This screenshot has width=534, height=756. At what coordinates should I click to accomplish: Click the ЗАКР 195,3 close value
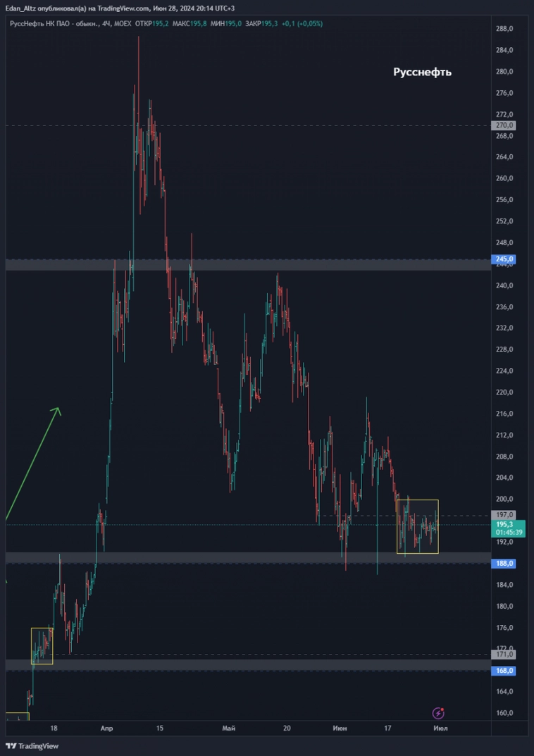point(261,24)
